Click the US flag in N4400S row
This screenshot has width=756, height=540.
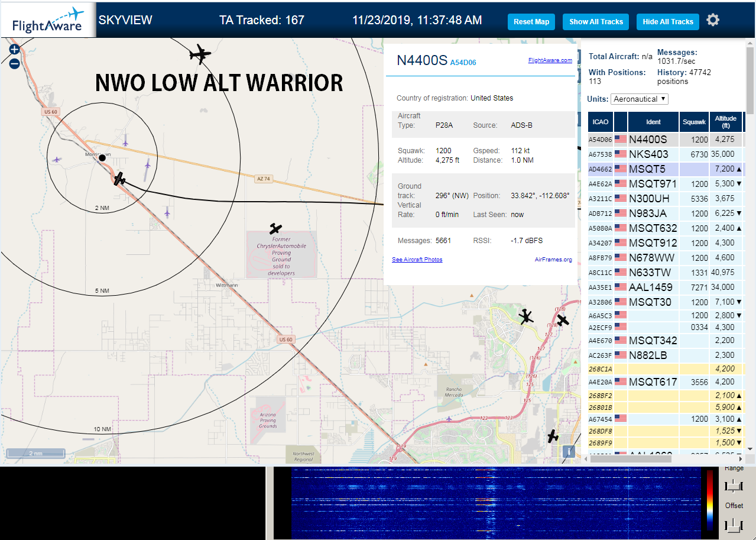pos(621,140)
